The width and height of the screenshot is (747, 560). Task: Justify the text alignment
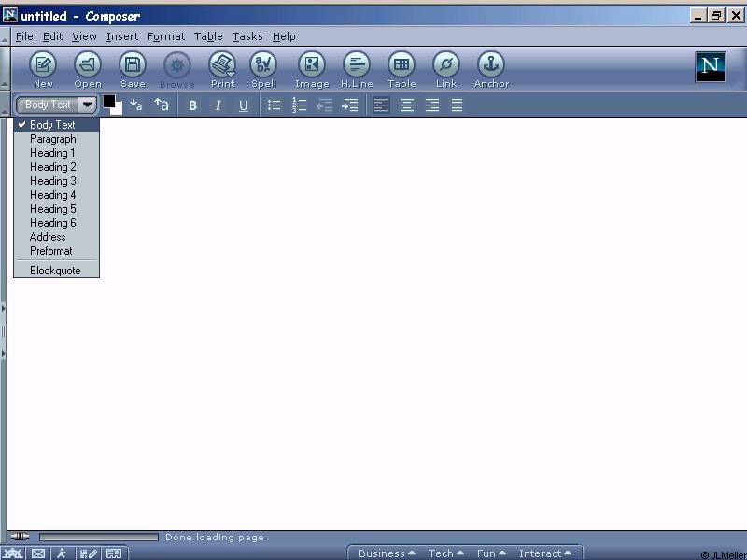pyautogui.click(x=457, y=105)
